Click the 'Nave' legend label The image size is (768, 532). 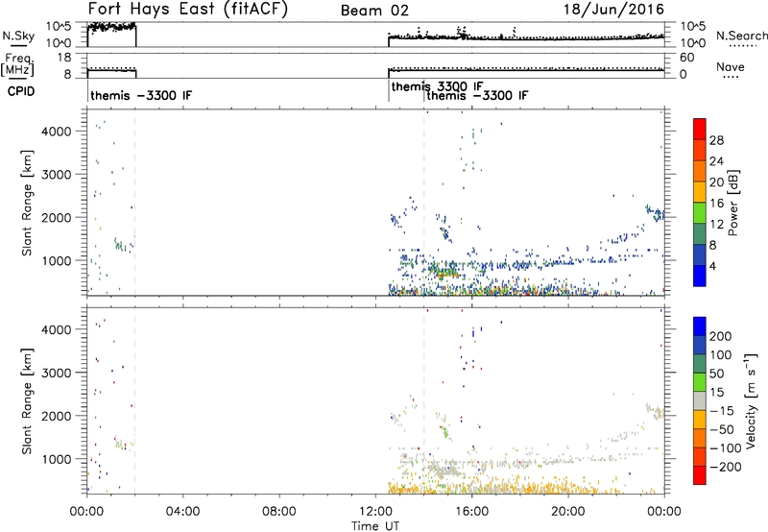pos(731,66)
